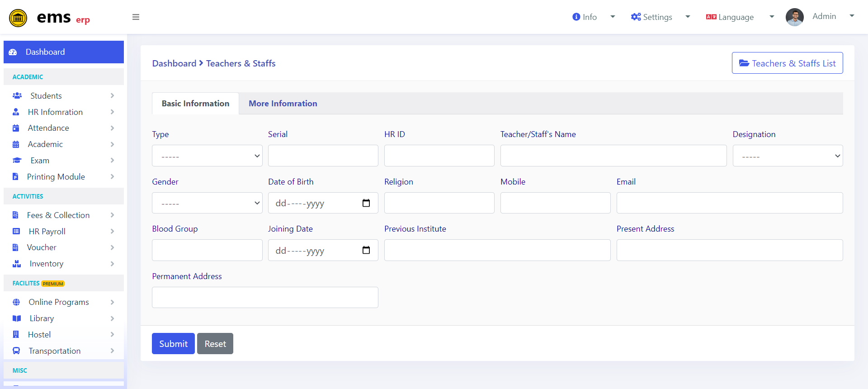
Task: Click the Settings gears icon
Action: [x=636, y=17]
